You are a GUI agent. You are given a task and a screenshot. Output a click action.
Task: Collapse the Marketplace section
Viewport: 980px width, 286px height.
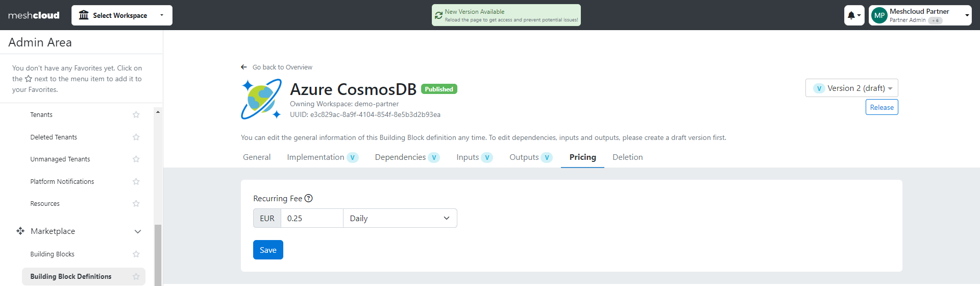[137, 231]
